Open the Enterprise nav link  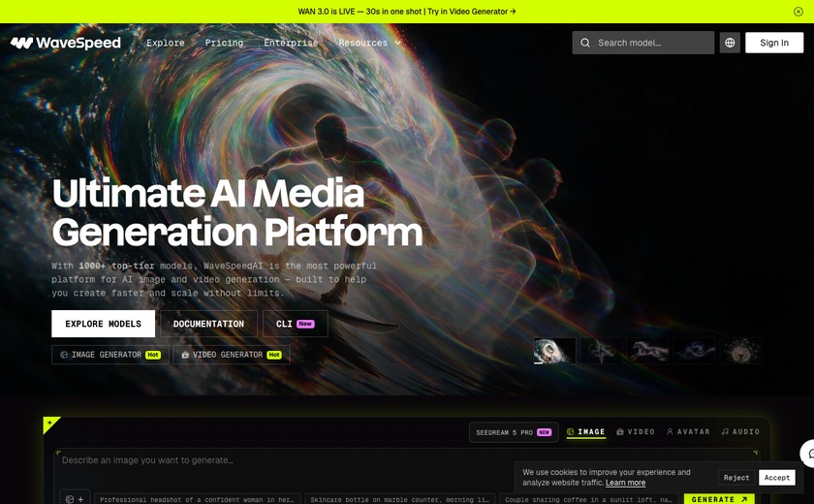click(x=291, y=43)
